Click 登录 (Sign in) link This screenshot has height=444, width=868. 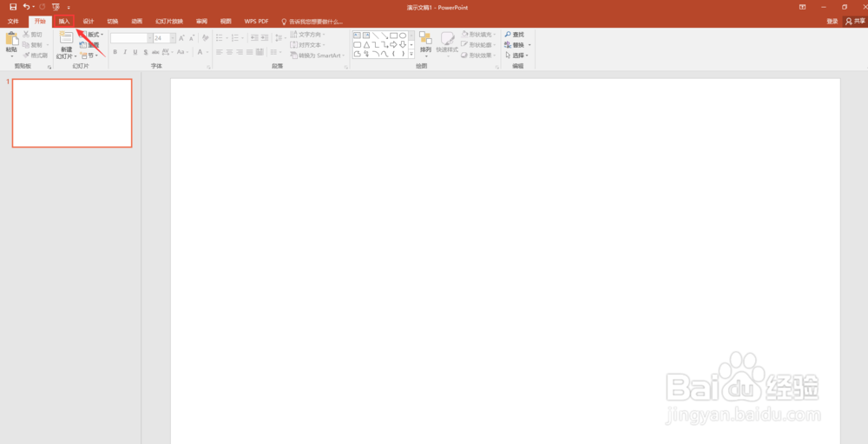(832, 22)
